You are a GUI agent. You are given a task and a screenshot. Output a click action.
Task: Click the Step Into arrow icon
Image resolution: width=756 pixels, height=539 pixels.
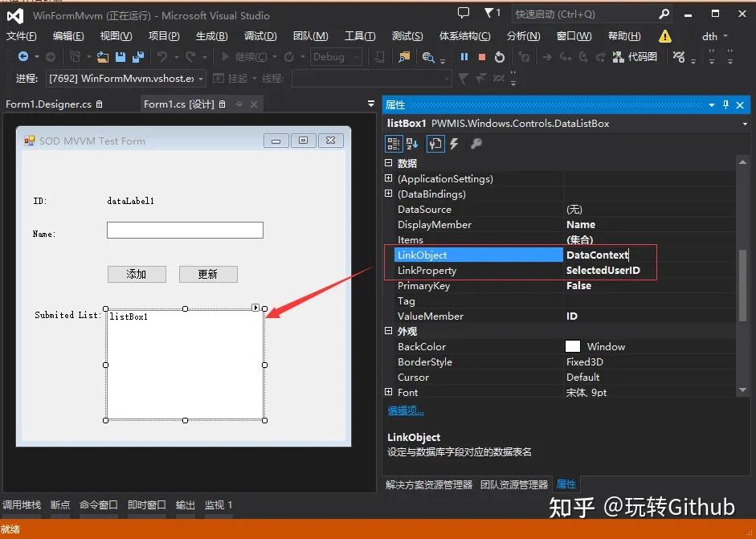click(565, 57)
